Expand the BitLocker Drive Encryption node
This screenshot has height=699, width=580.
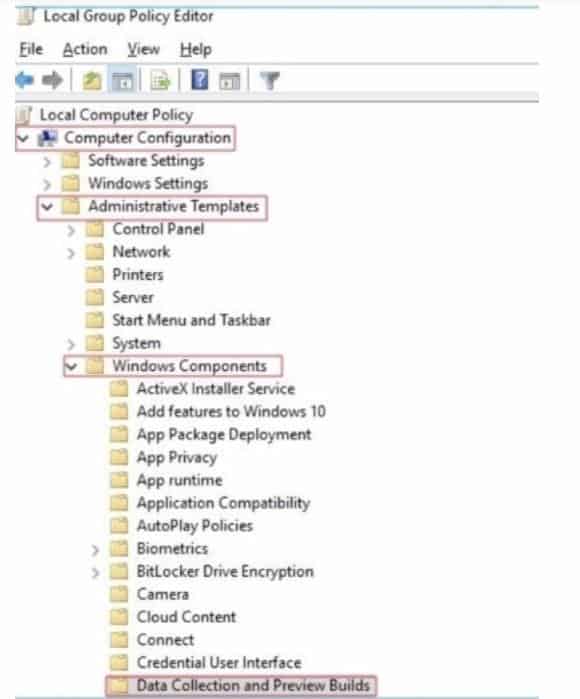click(x=95, y=572)
